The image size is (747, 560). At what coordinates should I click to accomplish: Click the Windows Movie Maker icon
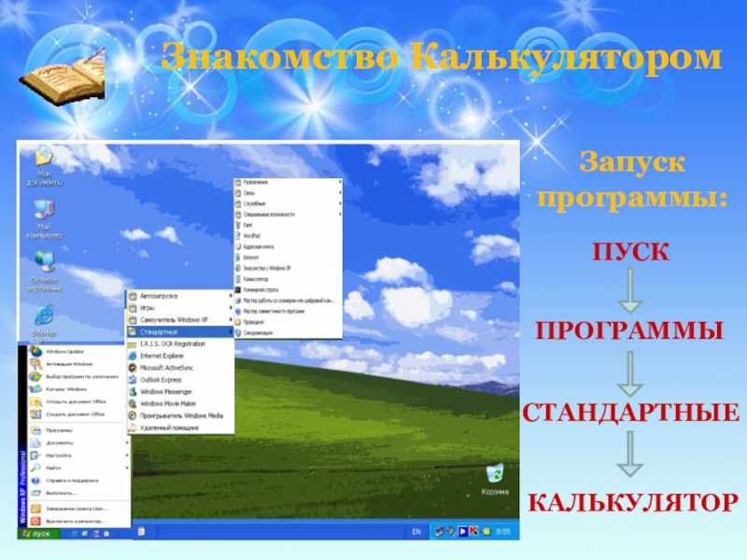[133, 404]
